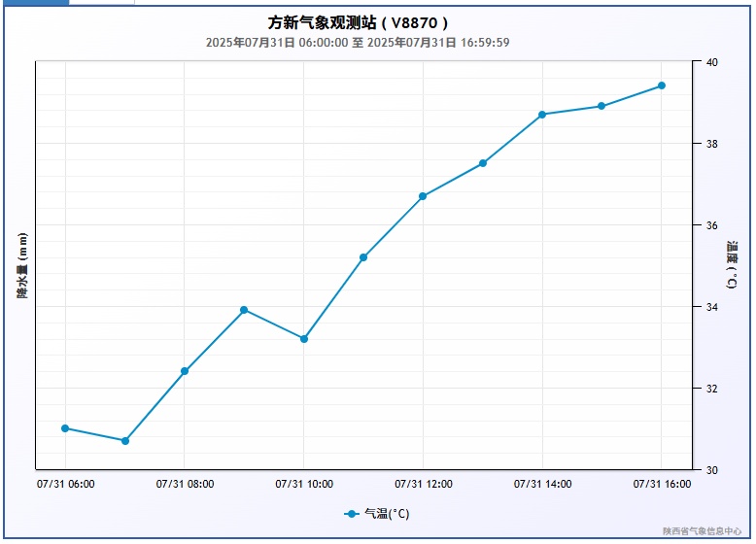This screenshot has width=756, height=544.
Task: Select the lowest data point near 07:00
Action: tap(125, 441)
